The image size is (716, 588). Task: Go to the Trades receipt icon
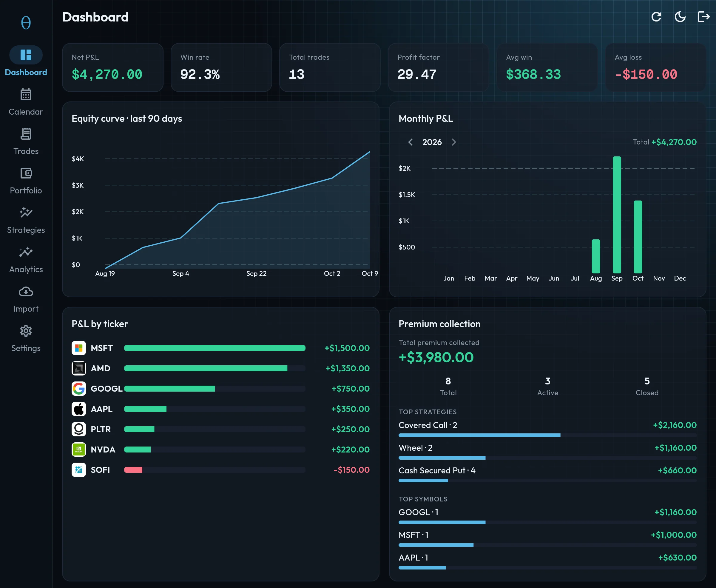26,134
